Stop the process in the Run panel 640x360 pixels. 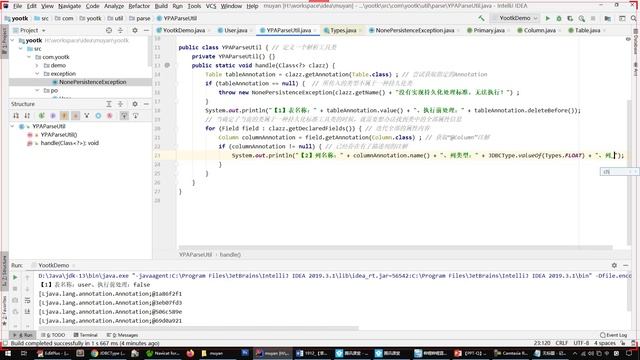coord(15,289)
